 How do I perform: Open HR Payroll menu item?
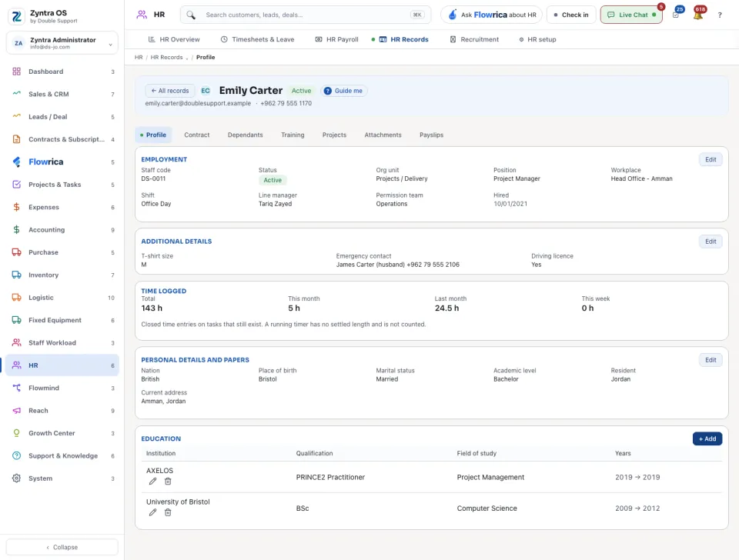point(337,39)
